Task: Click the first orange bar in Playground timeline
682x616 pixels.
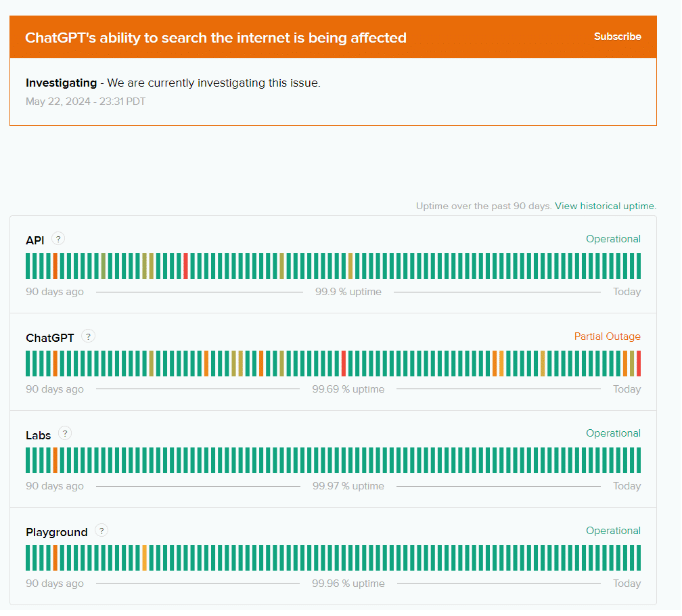Action: (55, 558)
